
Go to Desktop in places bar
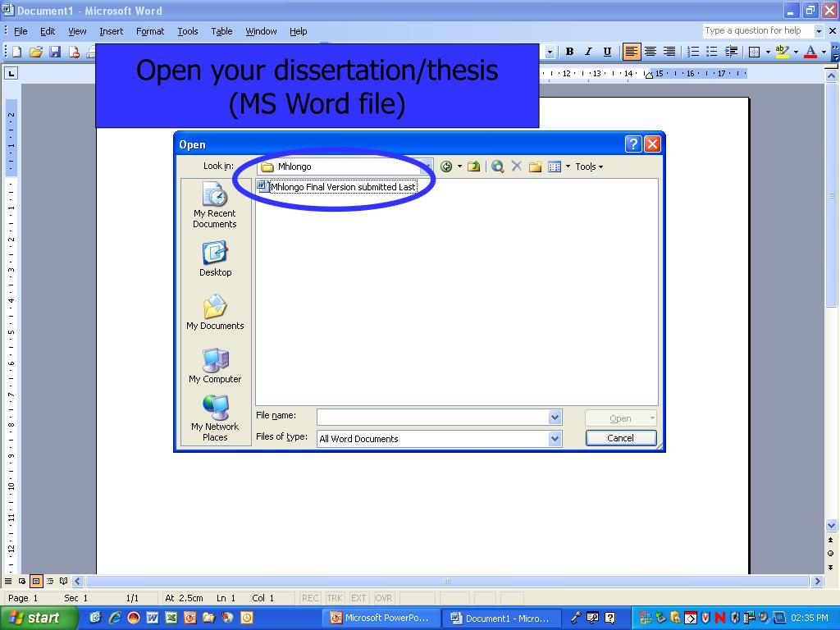(215, 258)
